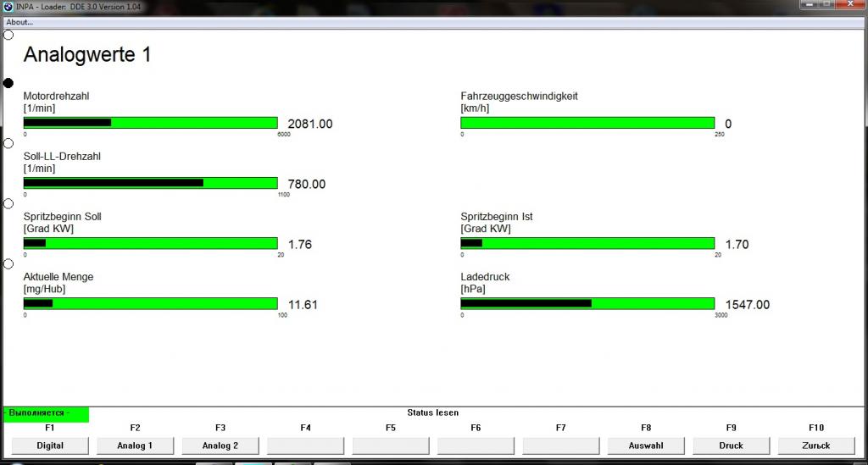Click the Ladedruck bar gauge
The image size is (868, 465).
pos(588,303)
